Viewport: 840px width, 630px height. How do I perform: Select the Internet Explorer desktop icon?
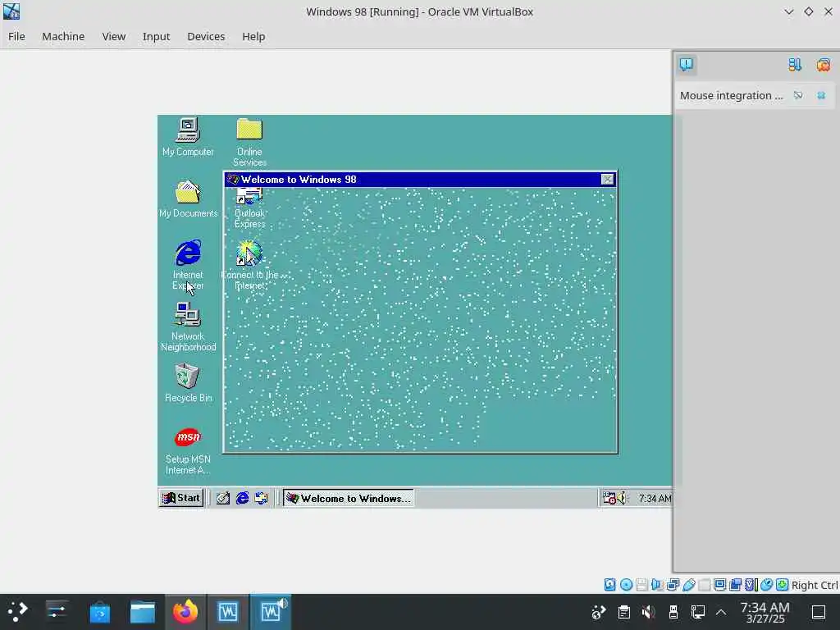(x=188, y=265)
